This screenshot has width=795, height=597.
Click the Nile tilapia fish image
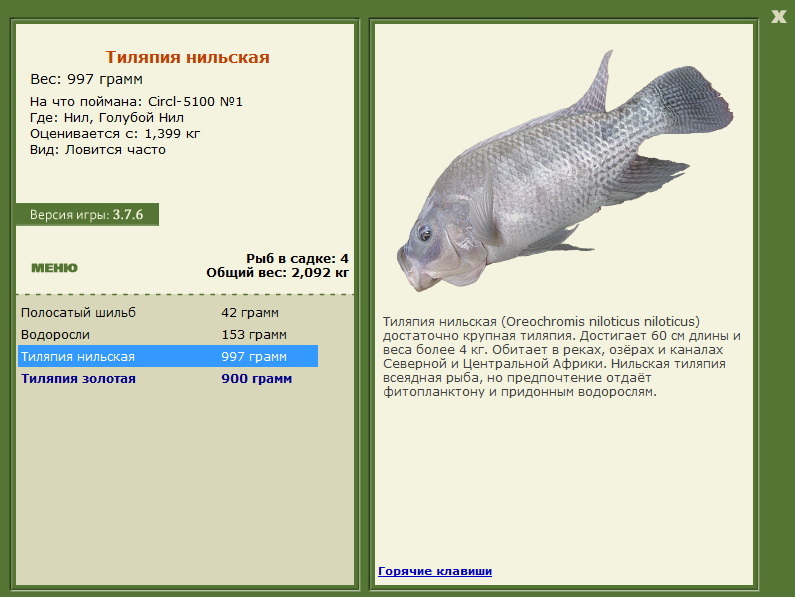[564, 171]
